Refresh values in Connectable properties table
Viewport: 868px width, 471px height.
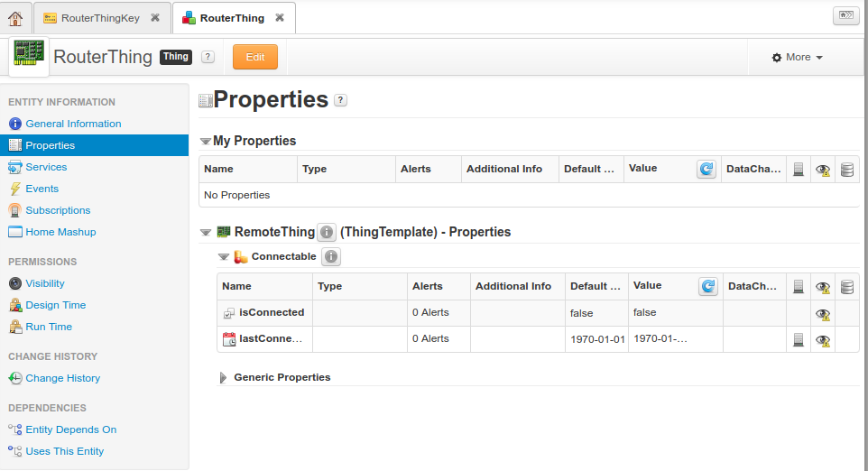tap(708, 286)
